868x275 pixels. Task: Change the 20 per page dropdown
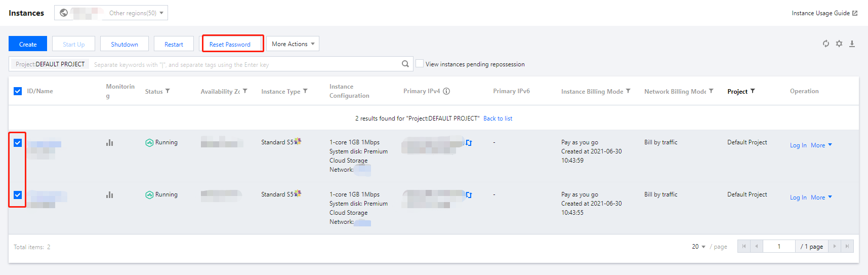coord(698,247)
